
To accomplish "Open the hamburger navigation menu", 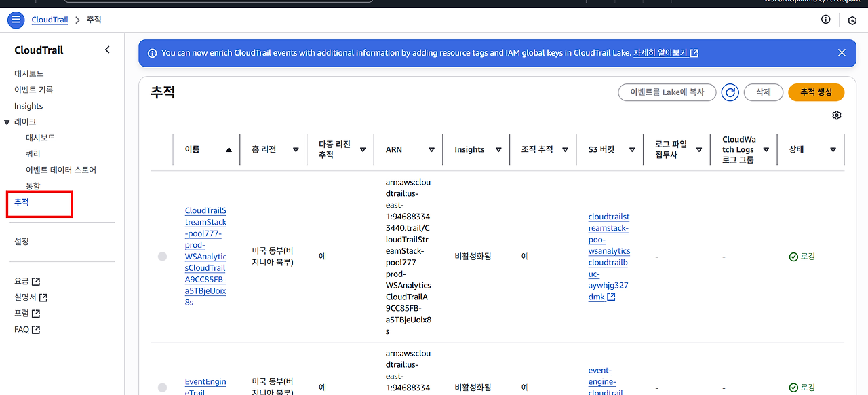I will pos(16,20).
